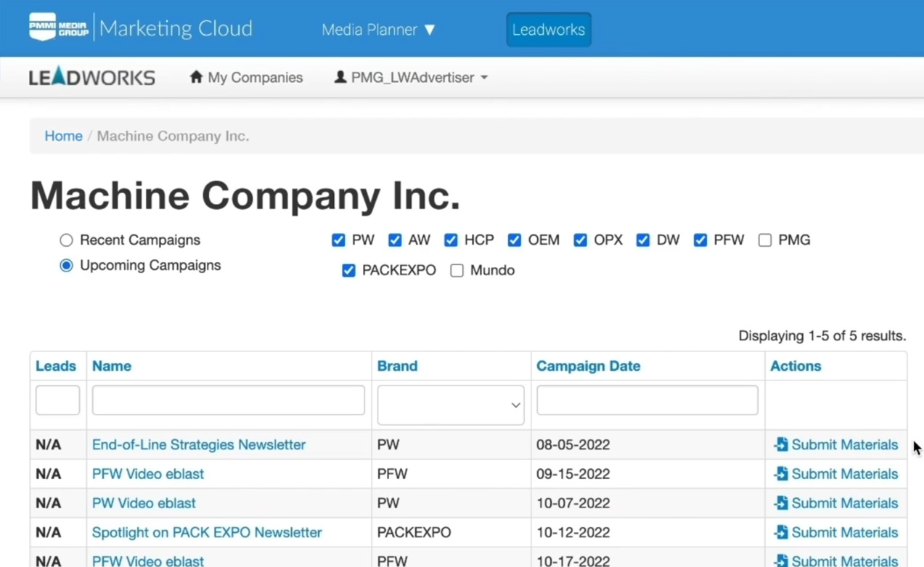Sort table by Leads column

(x=56, y=366)
